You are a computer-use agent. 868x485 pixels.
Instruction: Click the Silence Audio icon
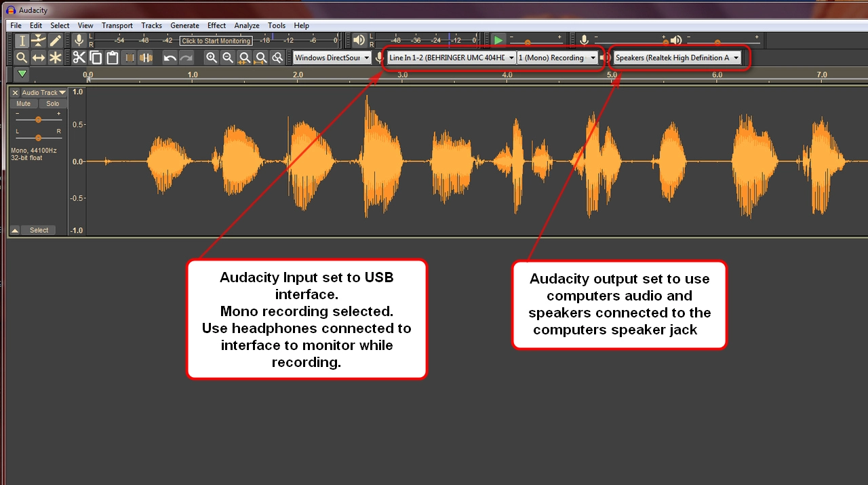tap(145, 58)
